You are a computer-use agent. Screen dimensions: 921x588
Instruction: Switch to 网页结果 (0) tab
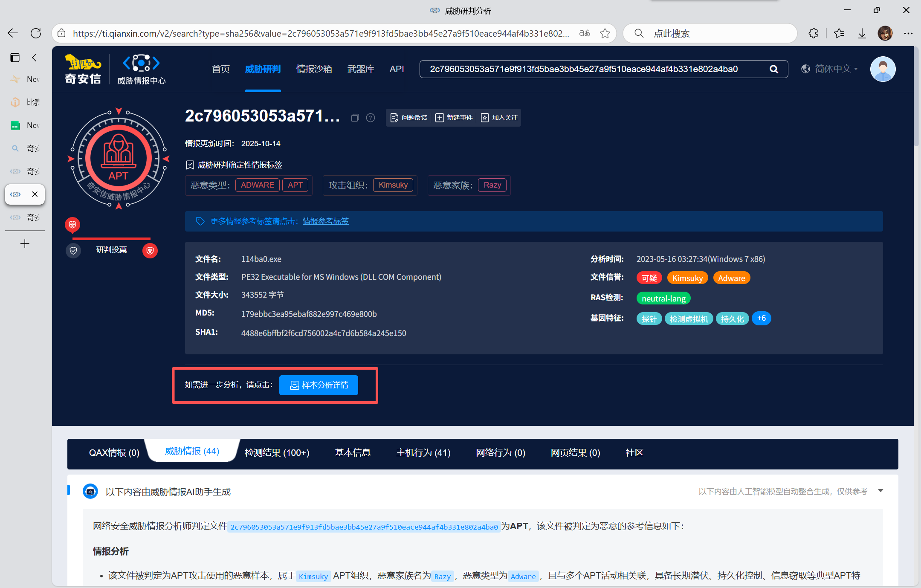point(576,452)
